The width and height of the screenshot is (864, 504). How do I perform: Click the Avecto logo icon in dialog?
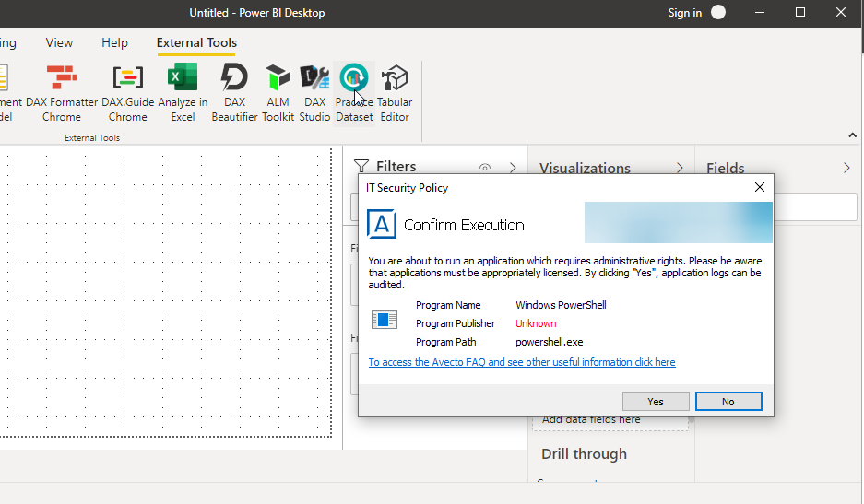coord(382,224)
